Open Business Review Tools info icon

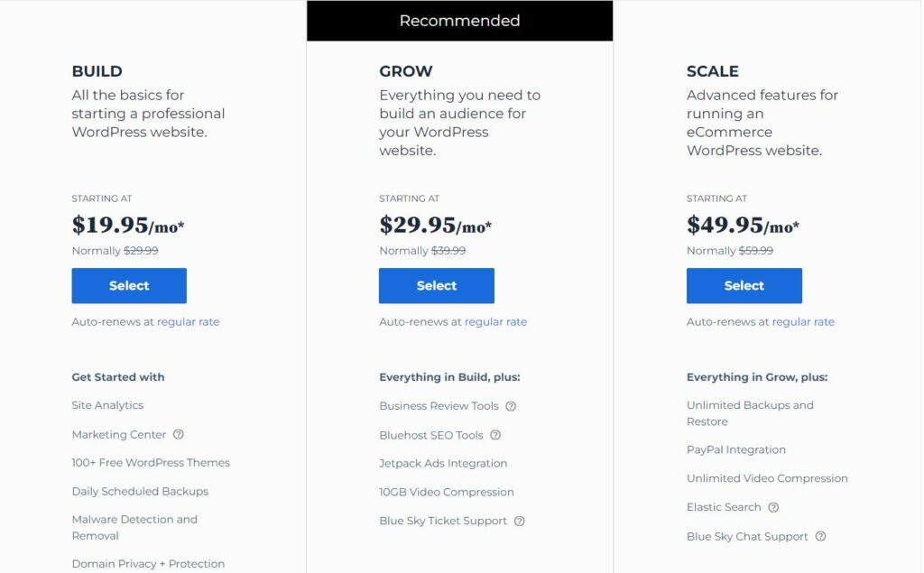(511, 406)
